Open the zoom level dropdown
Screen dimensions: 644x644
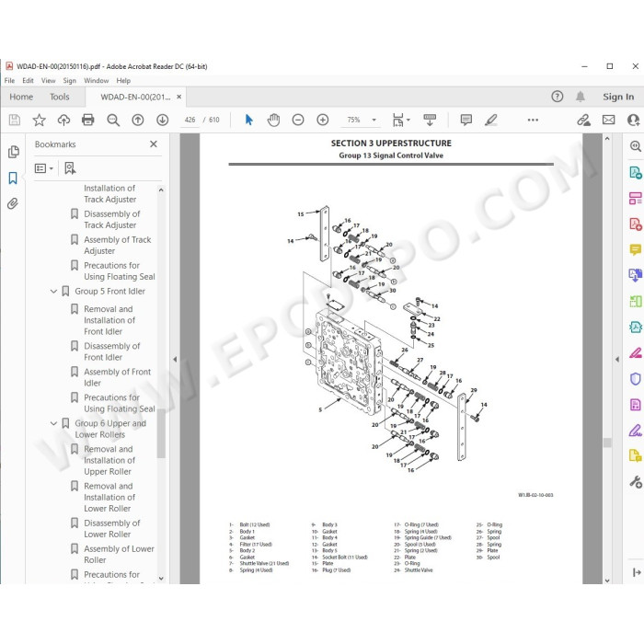pyautogui.click(x=374, y=120)
